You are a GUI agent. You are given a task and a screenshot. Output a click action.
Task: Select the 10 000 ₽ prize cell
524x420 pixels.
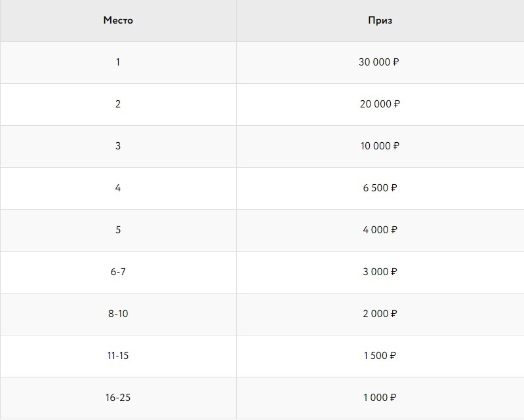(380, 147)
